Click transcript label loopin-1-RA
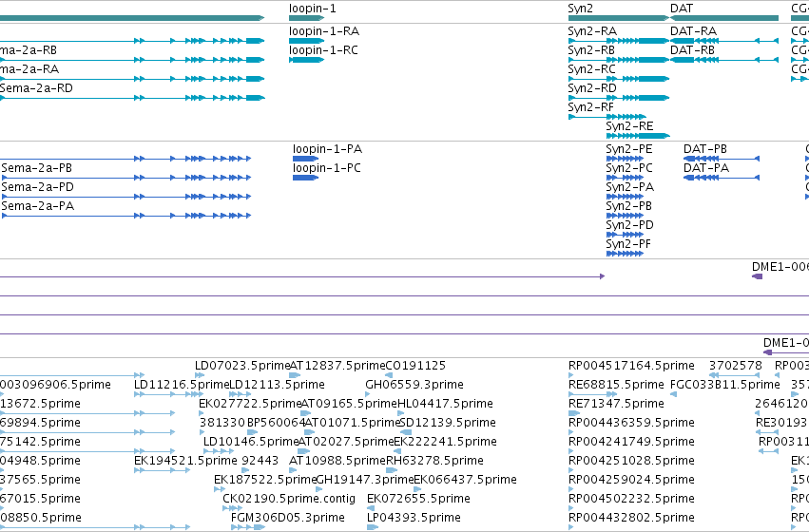 pyautogui.click(x=324, y=31)
